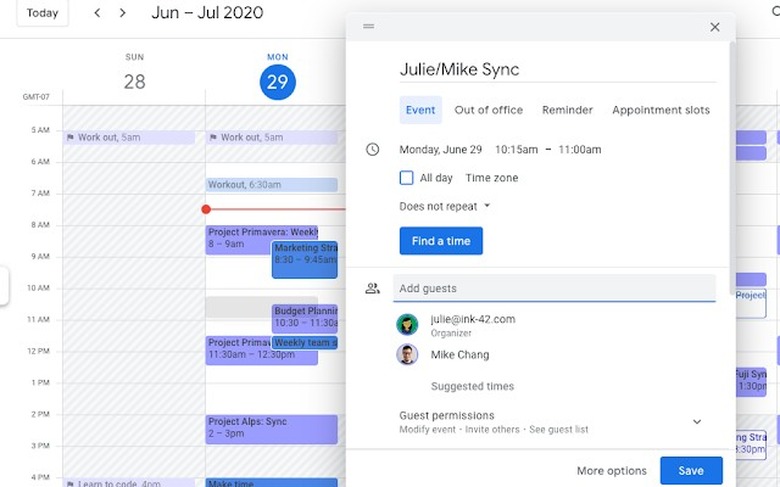Click julie@ink-42.com organizer avatar
780x487 pixels.
(x=407, y=324)
